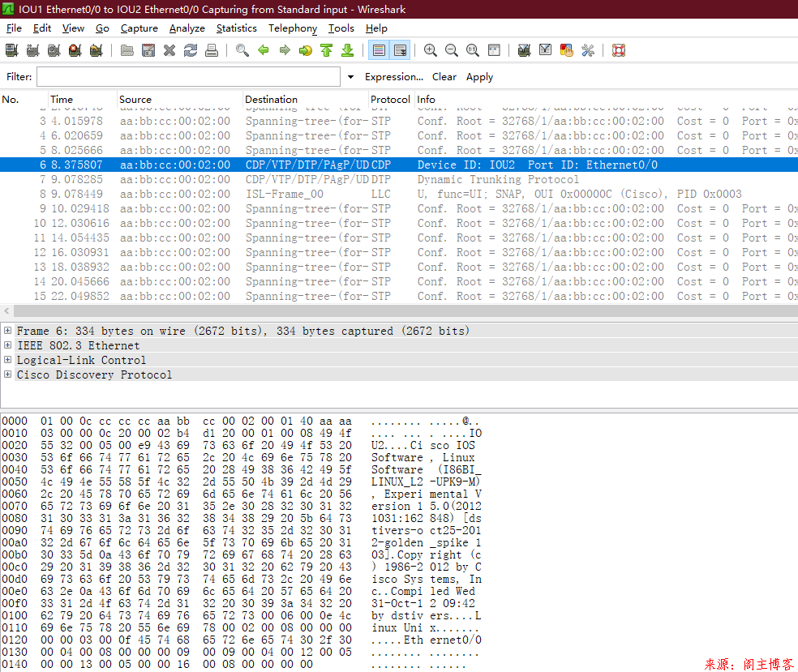Image resolution: width=798 pixels, height=672 pixels.
Task: Zoom in toolbar icon
Action: [431, 50]
